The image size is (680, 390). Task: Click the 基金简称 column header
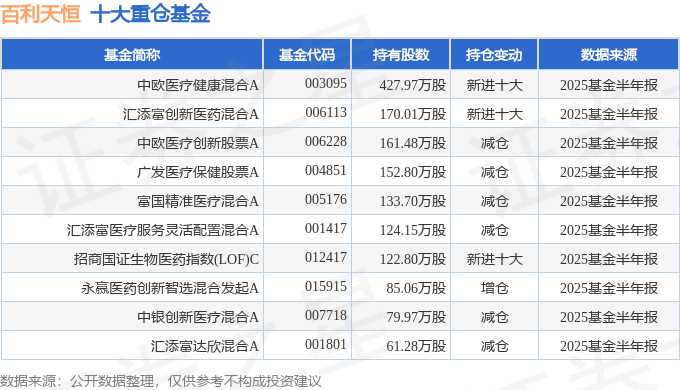pyautogui.click(x=132, y=55)
